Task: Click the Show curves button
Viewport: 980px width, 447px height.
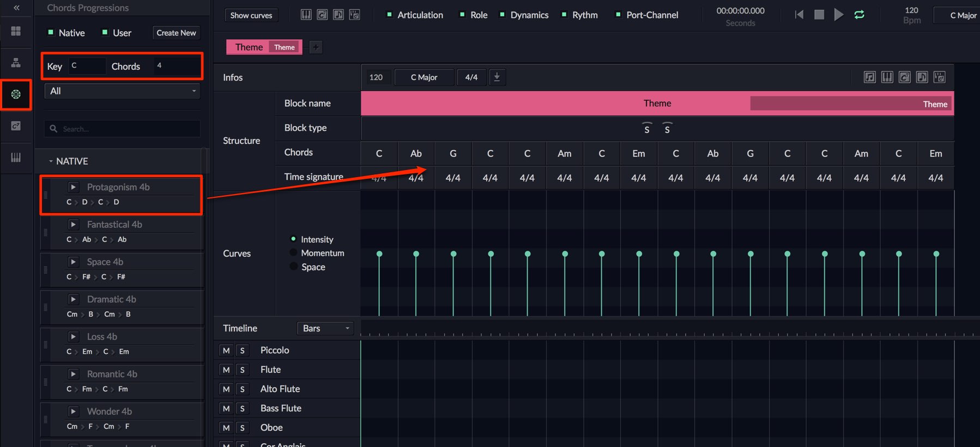Action: coord(251,15)
